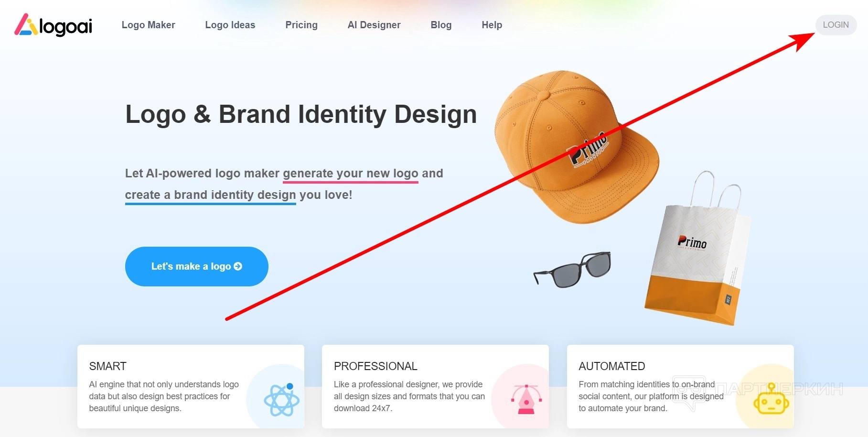Viewport: 868px width, 437px height.
Task: Click the logoai logo icon
Action: coord(26,24)
